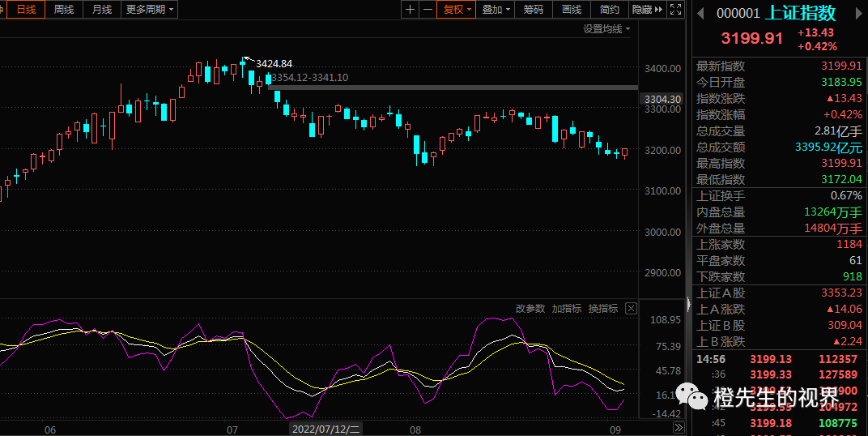
Task: Zoom out chart with minus icon
Action: [428, 10]
